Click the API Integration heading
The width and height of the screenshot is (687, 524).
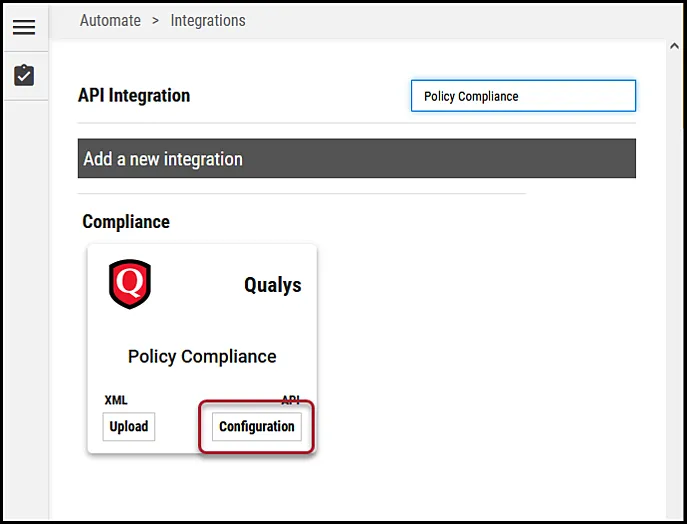click(x=134, y=96)
